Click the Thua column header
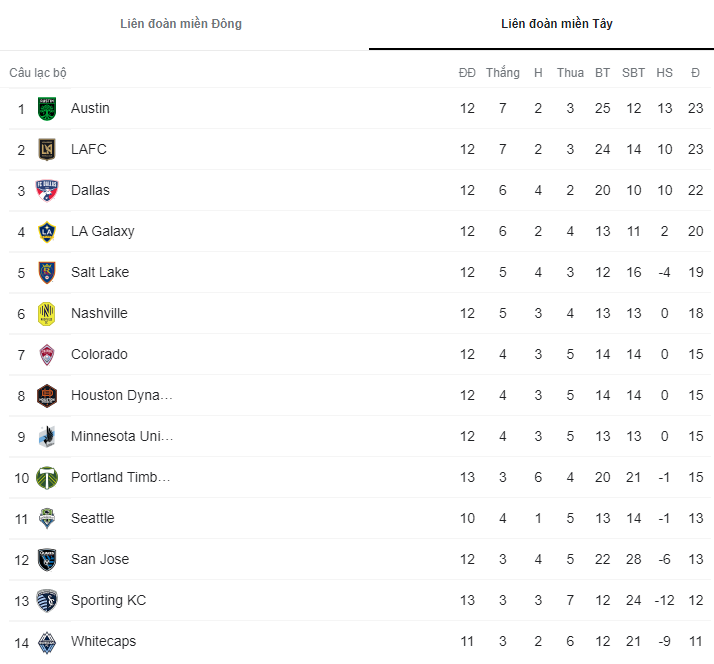Screen dimensions: 714x664 570,73
